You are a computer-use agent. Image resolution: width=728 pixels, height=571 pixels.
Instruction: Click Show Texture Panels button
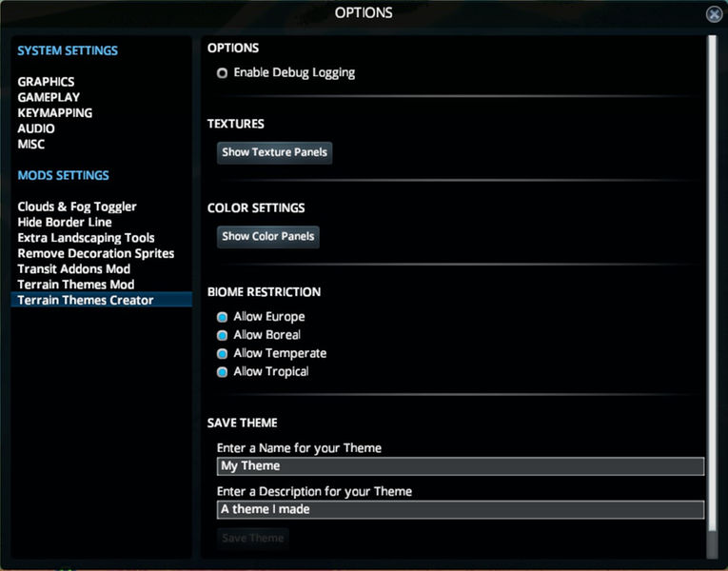(x=274, y=152)
